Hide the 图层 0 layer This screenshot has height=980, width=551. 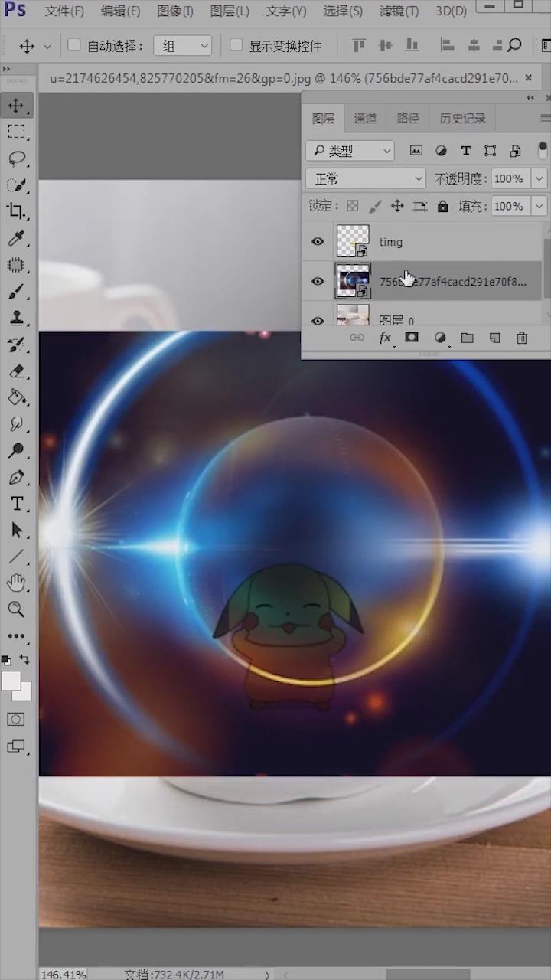point(317,319)
